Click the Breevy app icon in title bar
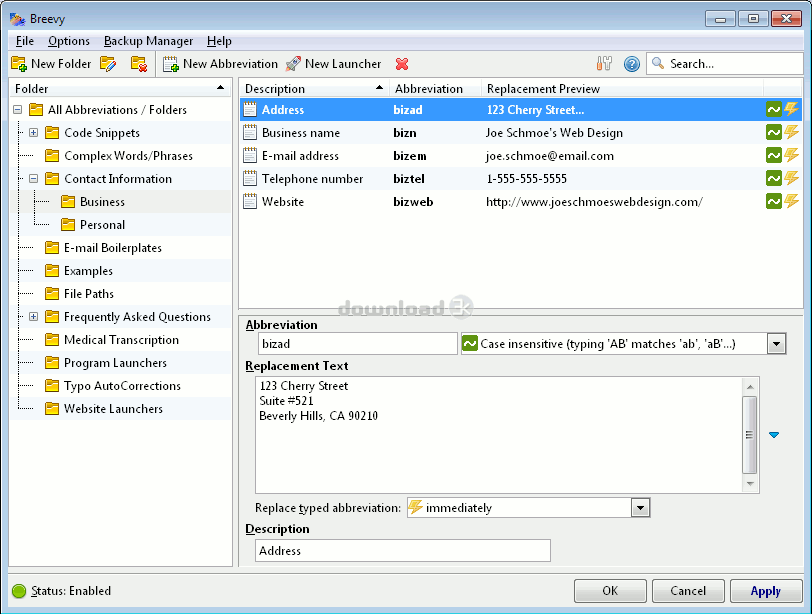The height and width of the screenshot is (614, 812). tap(17, 19)
